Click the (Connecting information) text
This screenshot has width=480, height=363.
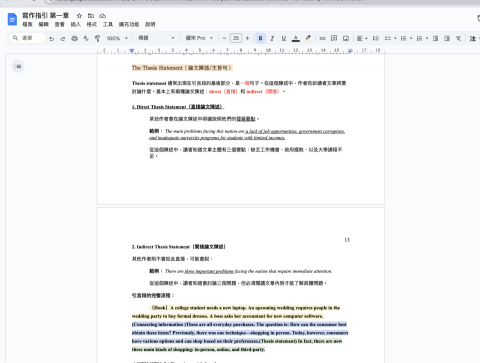[x=159, y=324]
